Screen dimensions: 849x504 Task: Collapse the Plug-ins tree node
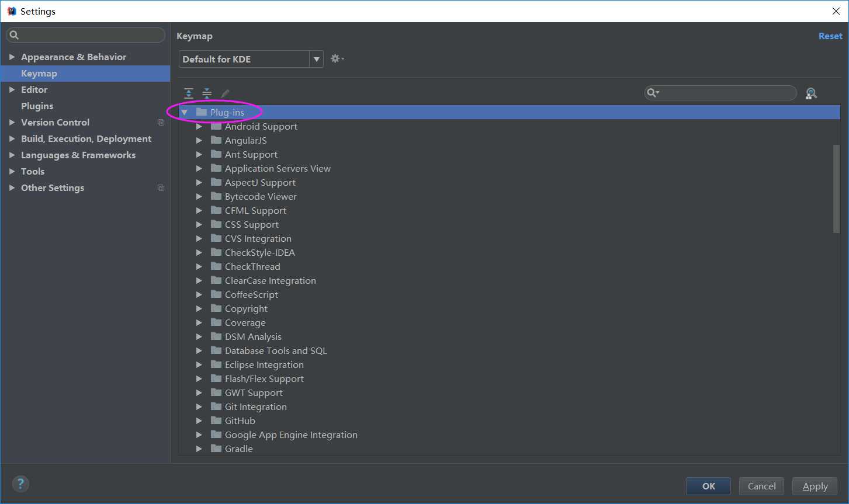coord(185,112)
